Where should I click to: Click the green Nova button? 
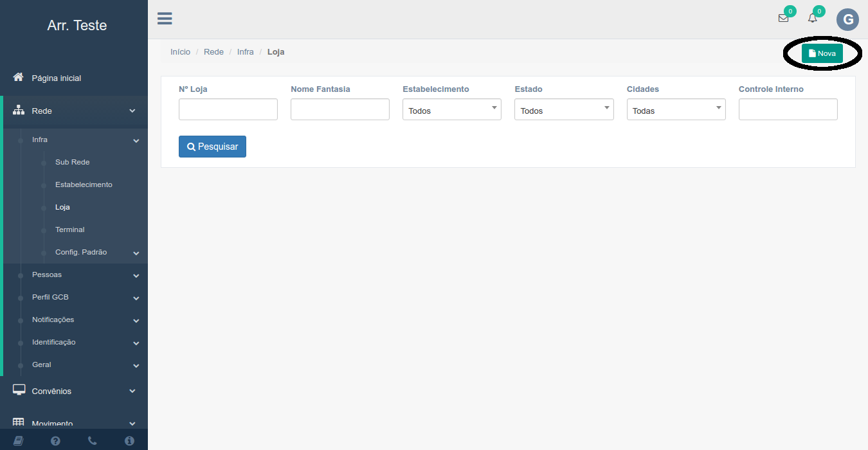(x=822, y=53)
